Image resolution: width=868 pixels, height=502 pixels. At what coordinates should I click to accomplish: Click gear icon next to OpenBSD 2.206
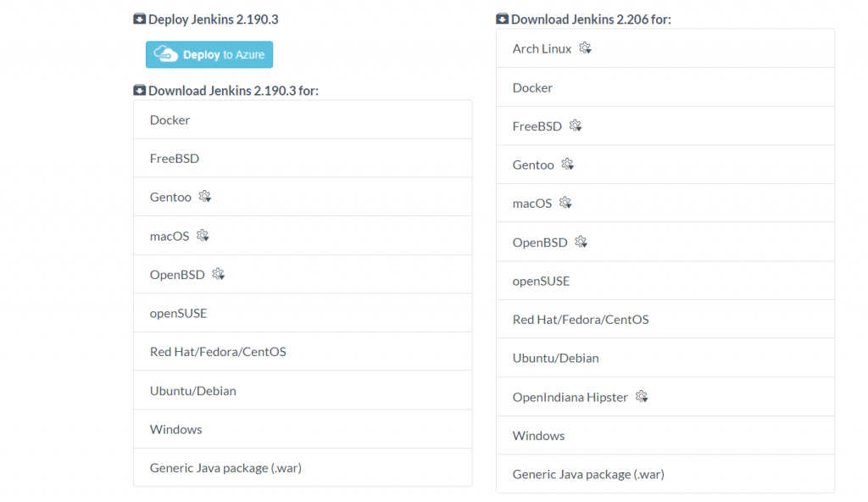(581, 242)
